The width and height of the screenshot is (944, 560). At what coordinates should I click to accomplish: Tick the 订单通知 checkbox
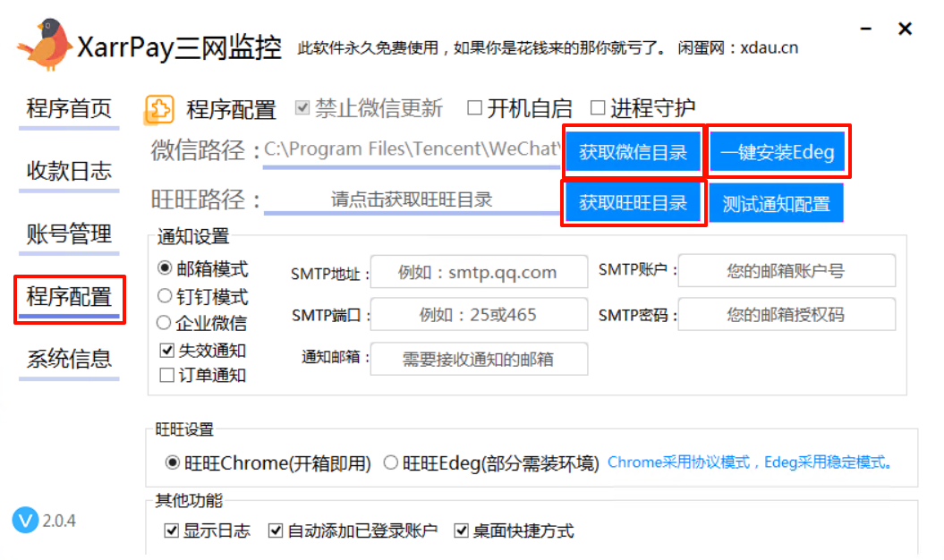click(166, 376)
